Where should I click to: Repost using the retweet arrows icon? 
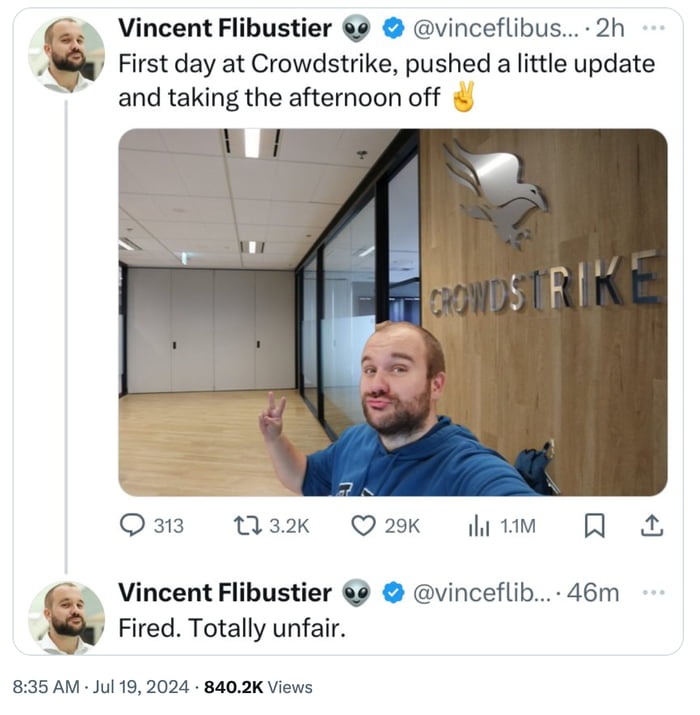click(x=248, y=525)
